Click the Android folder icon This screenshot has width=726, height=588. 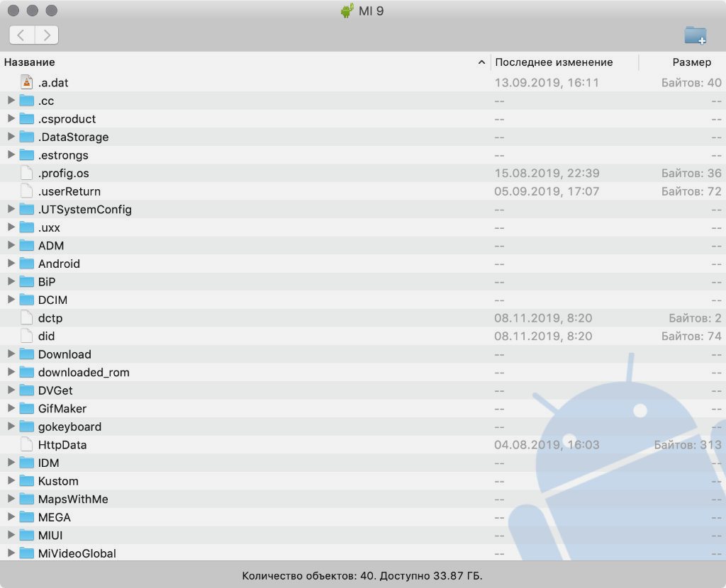click(27, 264)
